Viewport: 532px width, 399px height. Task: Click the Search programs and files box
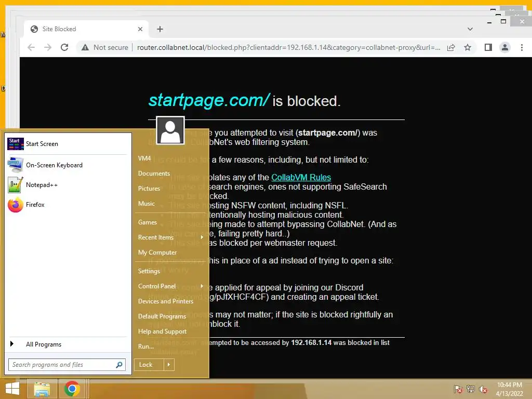click(67, 365)
